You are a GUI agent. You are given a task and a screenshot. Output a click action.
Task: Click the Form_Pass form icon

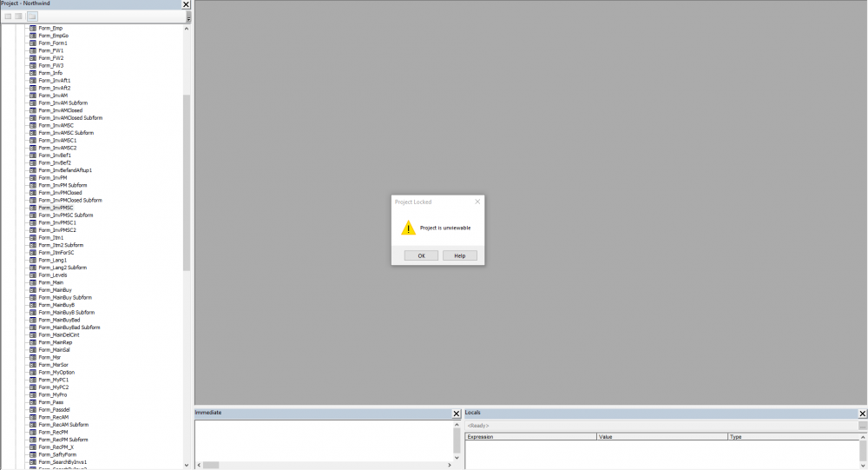33,402
